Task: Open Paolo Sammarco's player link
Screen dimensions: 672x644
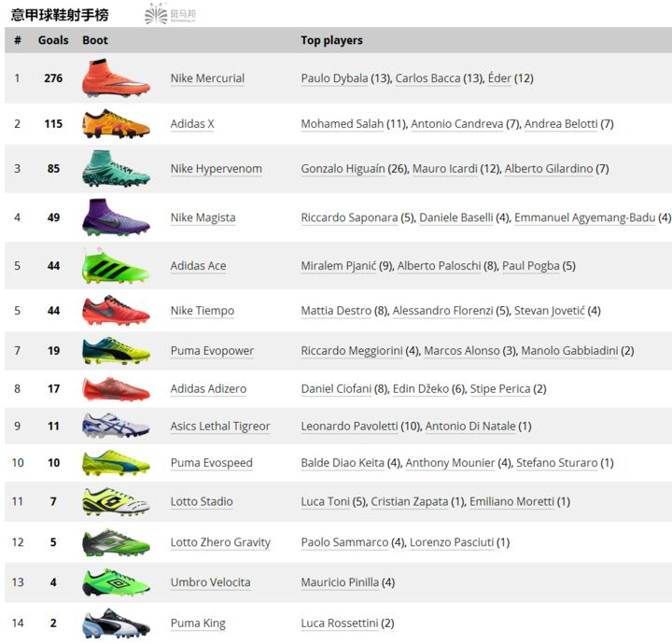Action: pyautogui.click(x=344, y=542)
